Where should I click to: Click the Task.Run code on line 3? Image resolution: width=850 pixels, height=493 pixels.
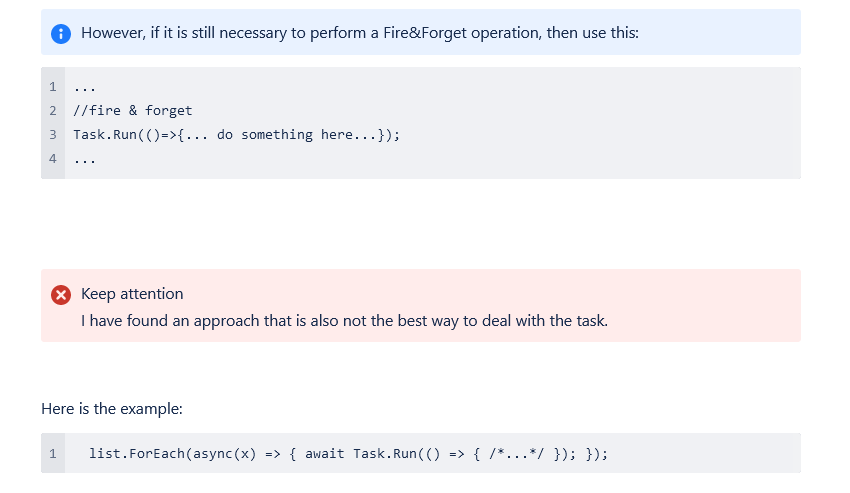click(x=236, y=135)
